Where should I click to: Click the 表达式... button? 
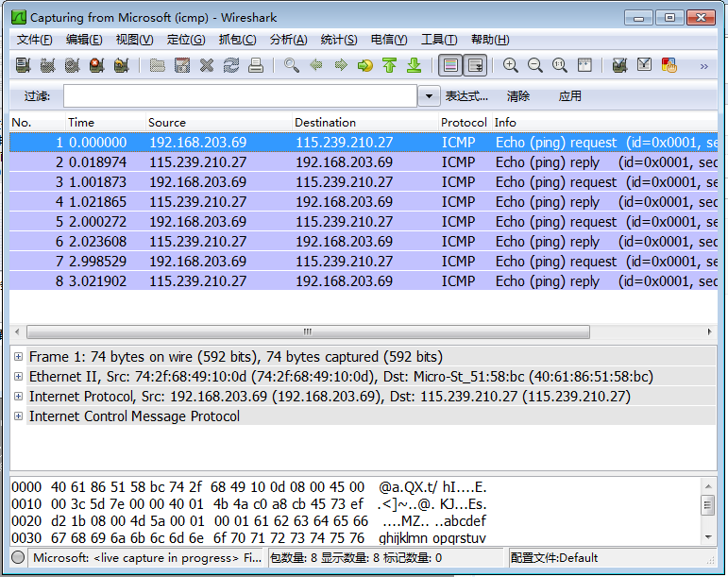tap(466, 96)
